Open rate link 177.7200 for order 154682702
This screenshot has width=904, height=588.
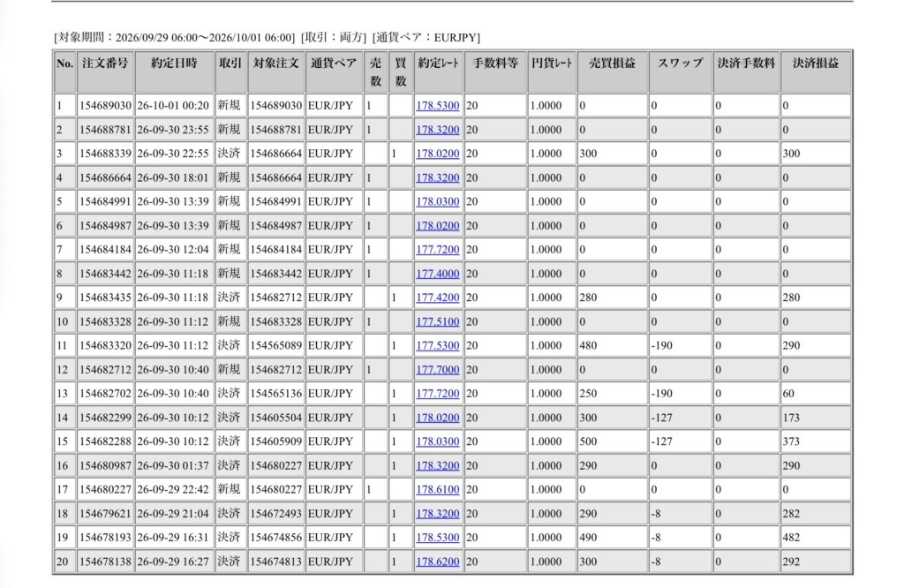pyautogui.click(x=438, y=393)
